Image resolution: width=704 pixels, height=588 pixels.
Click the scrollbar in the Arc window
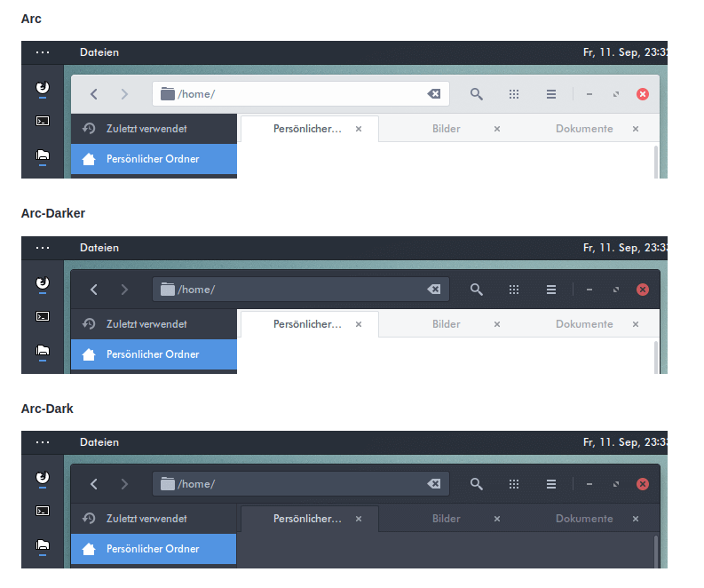point(656,162)
